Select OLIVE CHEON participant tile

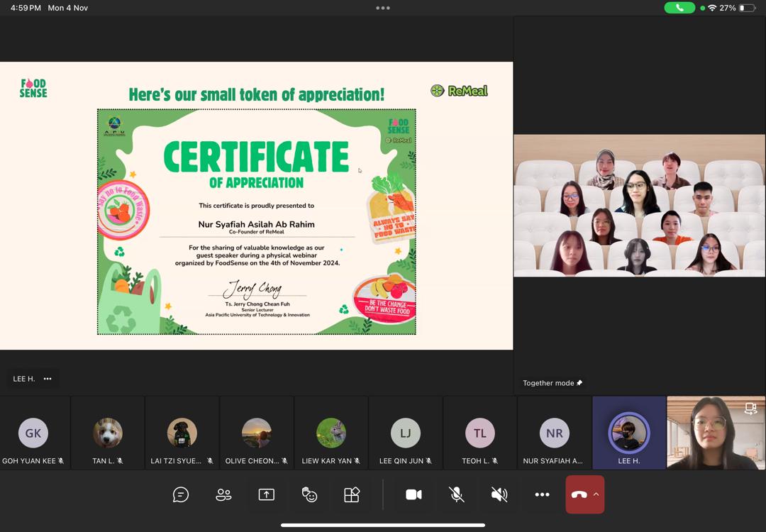pos(257,433)
